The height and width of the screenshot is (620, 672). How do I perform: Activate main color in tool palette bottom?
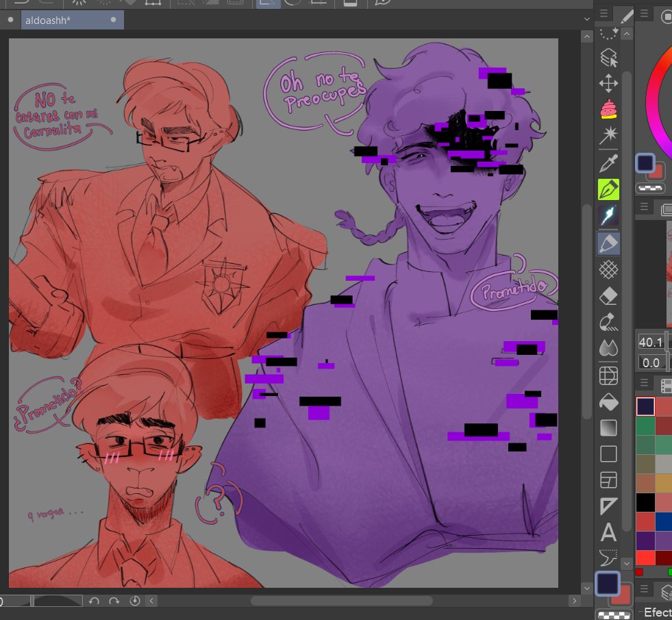608,583
